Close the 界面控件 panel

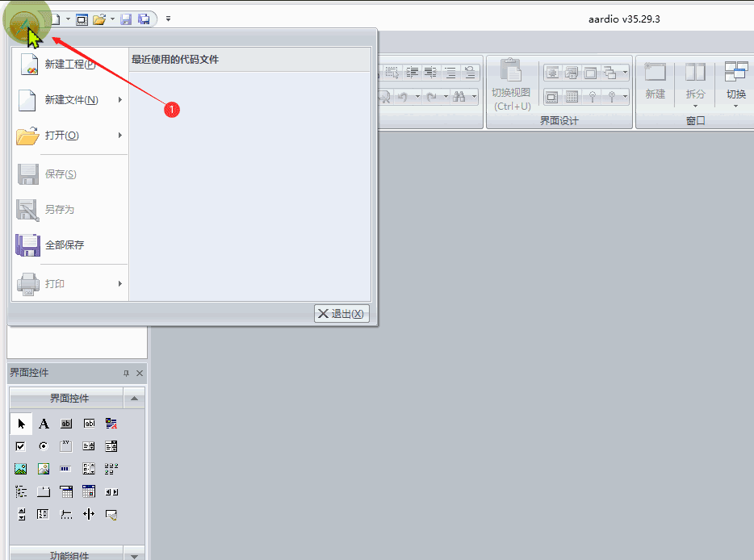[x=140, y=373]
